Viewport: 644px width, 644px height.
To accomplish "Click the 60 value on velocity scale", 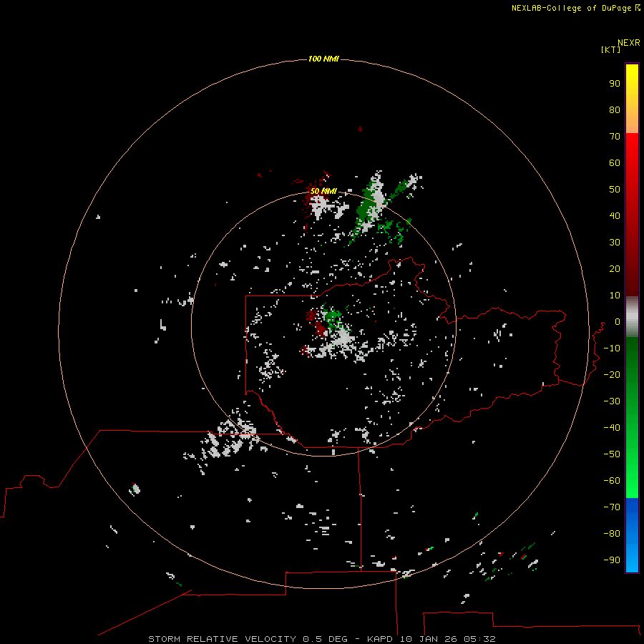I will [615, 163].
